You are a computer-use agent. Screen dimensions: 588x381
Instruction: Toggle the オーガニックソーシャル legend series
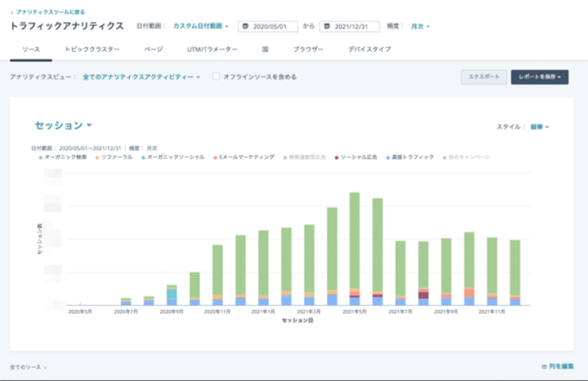pos(173,157)
